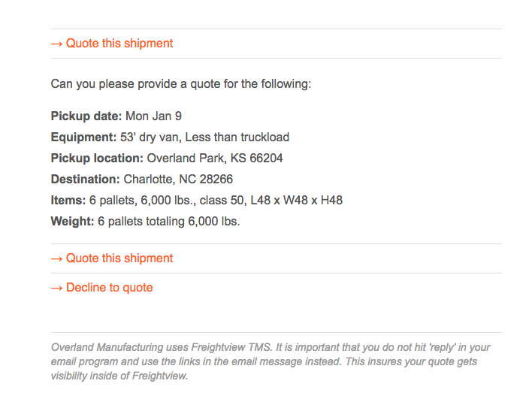Select Charlotte, NC 28266 destination text
Screen dimensions: 532x417
tap(178, 179)
